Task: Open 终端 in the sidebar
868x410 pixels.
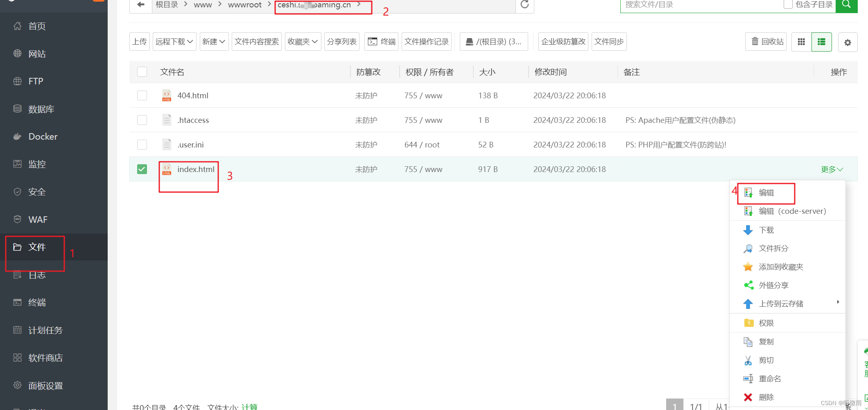Action: tap(37, 302)
